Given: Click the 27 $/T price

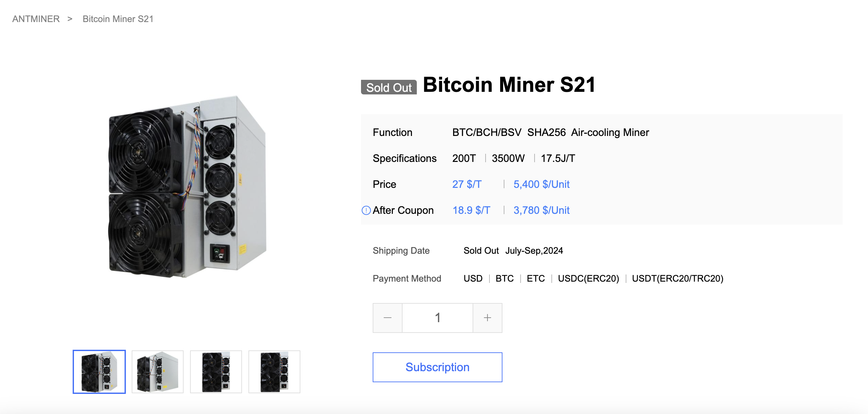Looking at the screenshot, I should point(467,184).
